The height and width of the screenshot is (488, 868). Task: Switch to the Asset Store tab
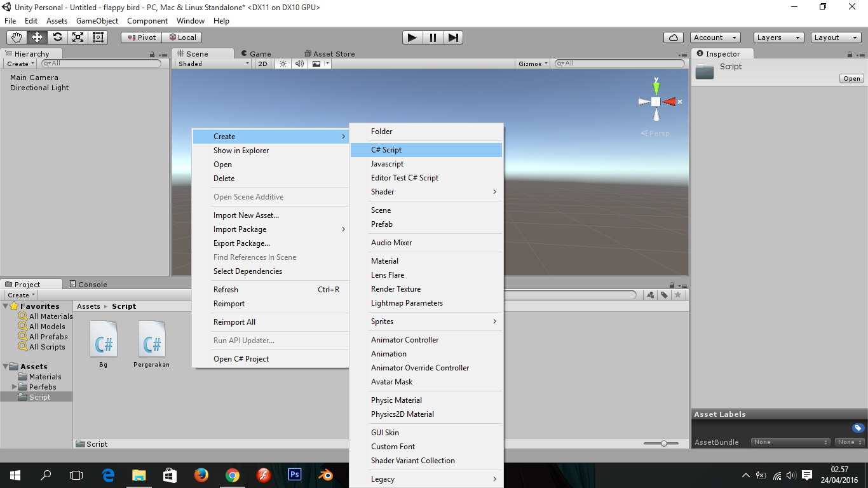pyautogui.click(x=329, y=54)
